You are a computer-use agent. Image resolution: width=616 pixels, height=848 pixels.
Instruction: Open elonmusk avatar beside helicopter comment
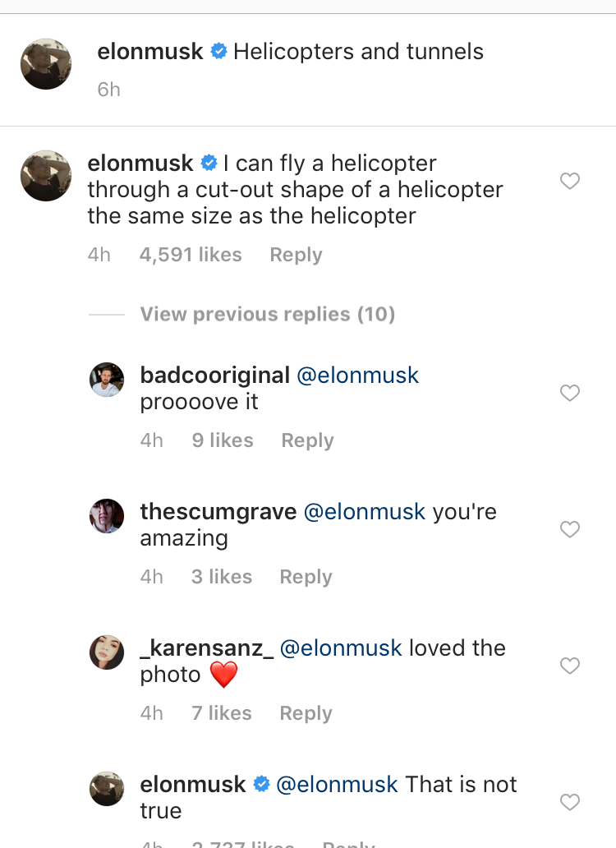click(46, 176)
